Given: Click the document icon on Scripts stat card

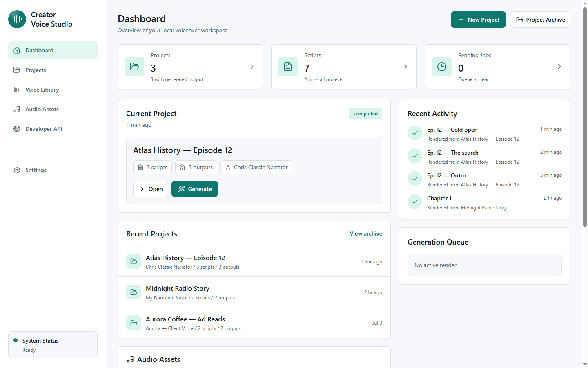Looking at the screenshot, I should coord(288,67).
